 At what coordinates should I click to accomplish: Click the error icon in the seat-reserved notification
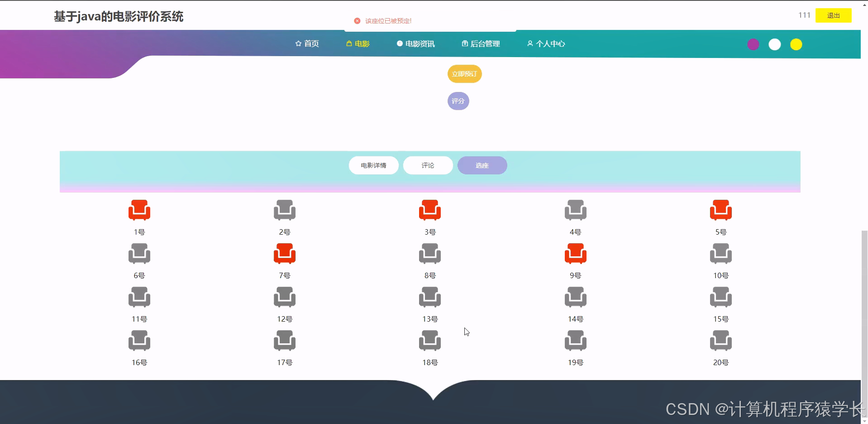[357, 20]
